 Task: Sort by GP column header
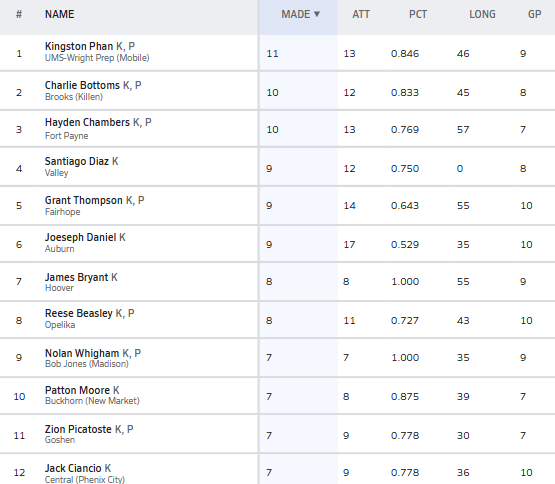[x=534, y=14]
